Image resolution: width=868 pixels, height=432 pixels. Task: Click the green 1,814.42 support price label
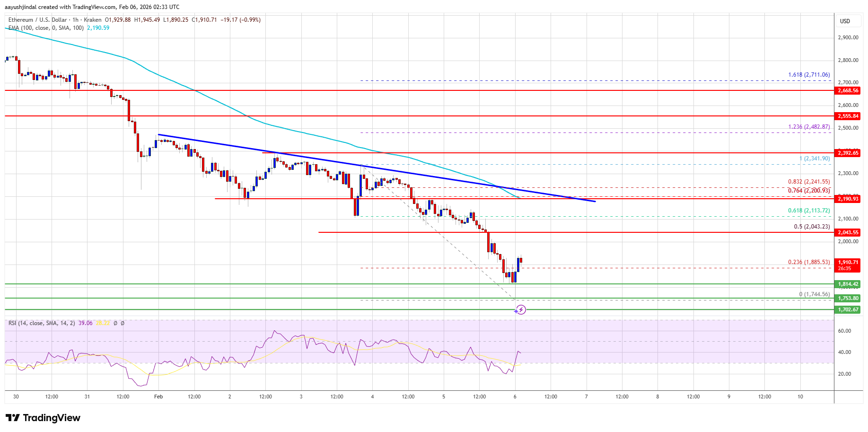848,284
